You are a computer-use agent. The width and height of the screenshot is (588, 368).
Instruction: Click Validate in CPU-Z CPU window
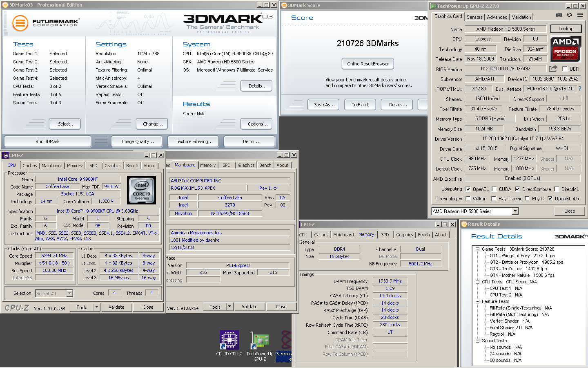coord(116,307)
